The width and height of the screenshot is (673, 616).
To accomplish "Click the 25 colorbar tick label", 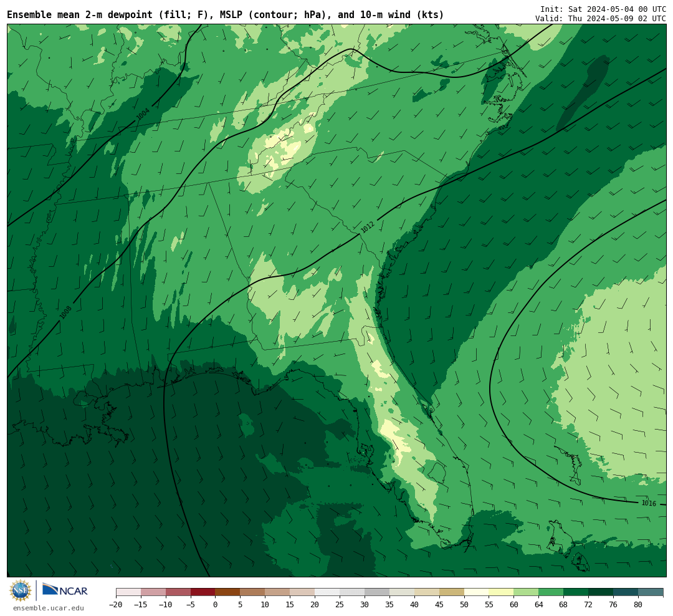I will [x=340, y=605].
